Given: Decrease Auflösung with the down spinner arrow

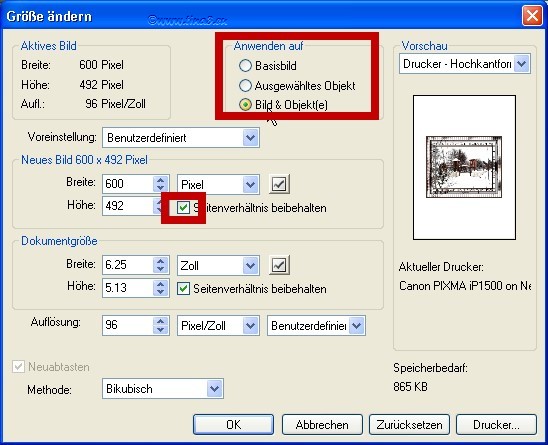Looking at the screenshot, I should point(160,330).
